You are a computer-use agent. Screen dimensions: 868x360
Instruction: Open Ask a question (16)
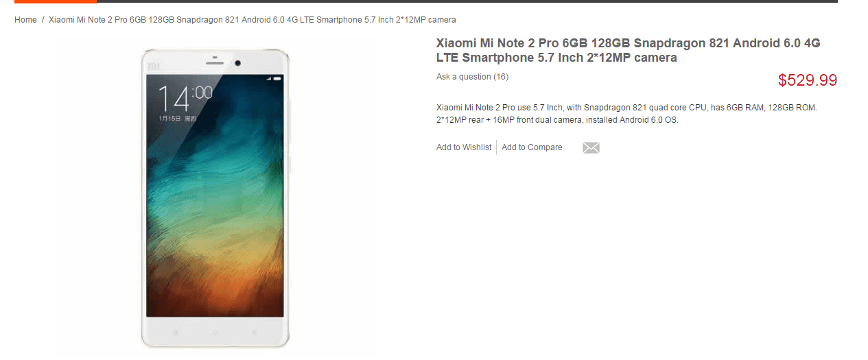click(x=472, y=77)
